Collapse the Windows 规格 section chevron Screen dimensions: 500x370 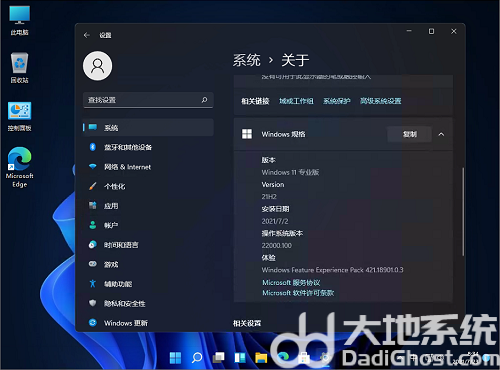pos(441,134)
